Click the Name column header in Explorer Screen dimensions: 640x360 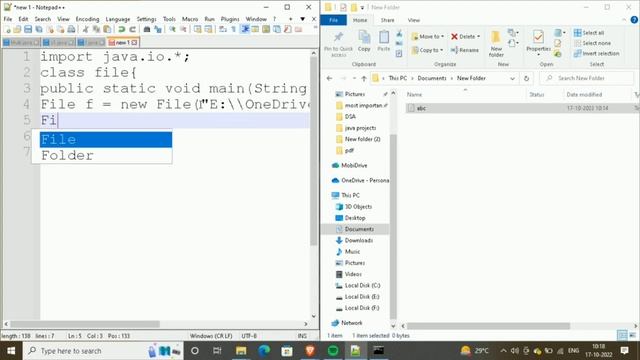414,95
